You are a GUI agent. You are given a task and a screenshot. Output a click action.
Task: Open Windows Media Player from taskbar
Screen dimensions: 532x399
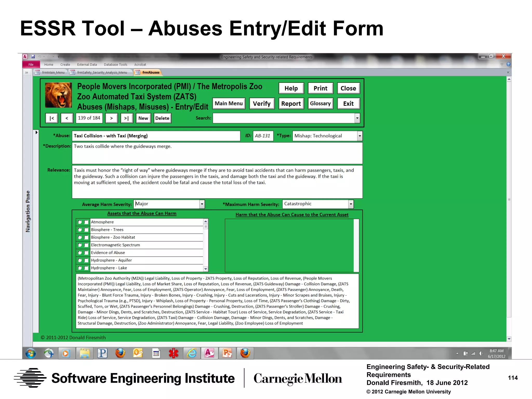click(66, 353)
